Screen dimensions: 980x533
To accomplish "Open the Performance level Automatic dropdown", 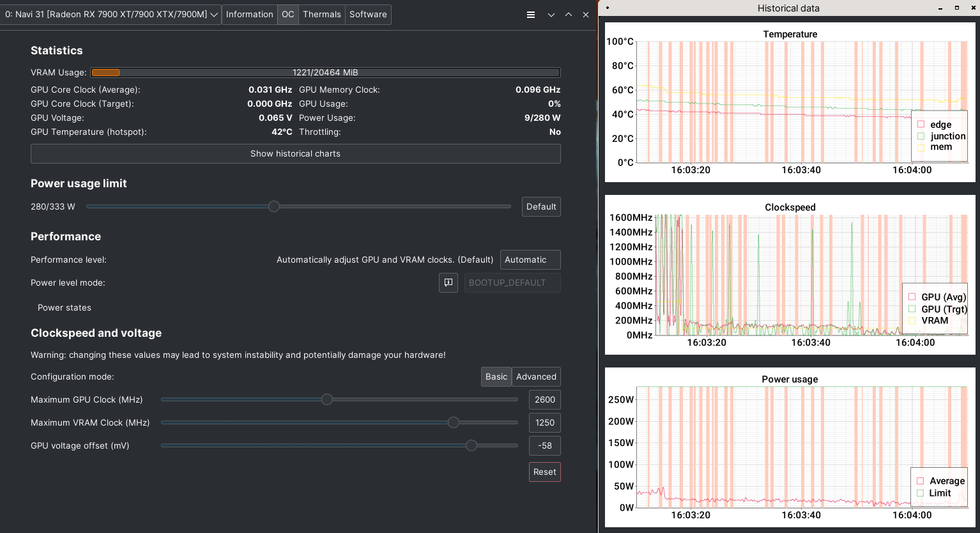I will (x=530, y=259).
